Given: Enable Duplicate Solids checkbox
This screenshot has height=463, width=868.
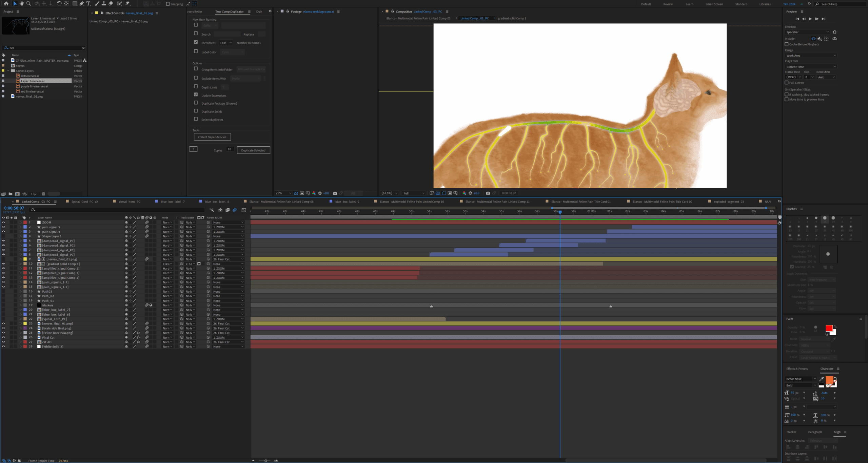Looking at the screenshot, I should tap(196, 111).
